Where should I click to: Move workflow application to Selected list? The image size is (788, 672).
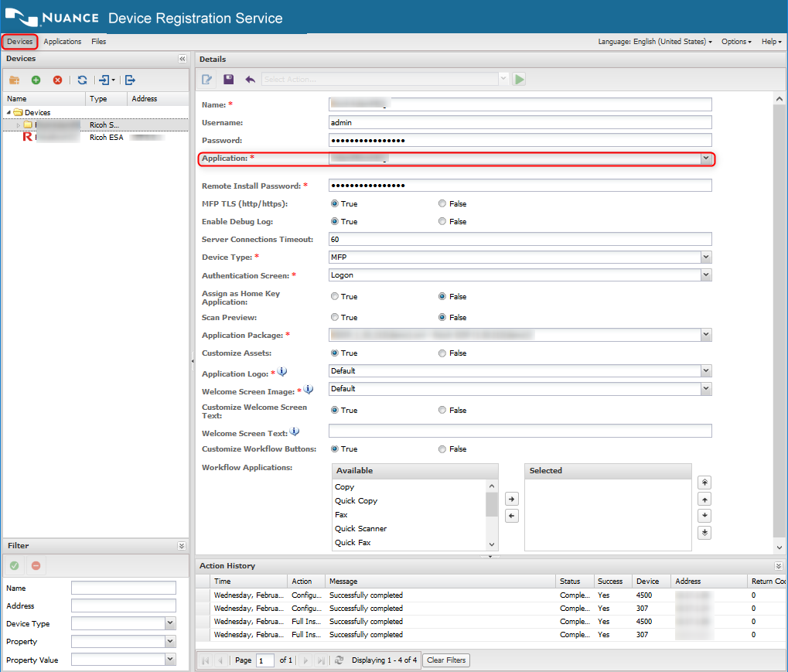[511, 499]
